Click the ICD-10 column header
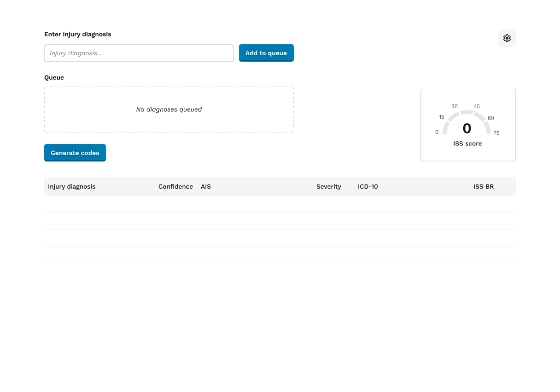Viewport: 560px width, 392px height. tap(367, 186)
